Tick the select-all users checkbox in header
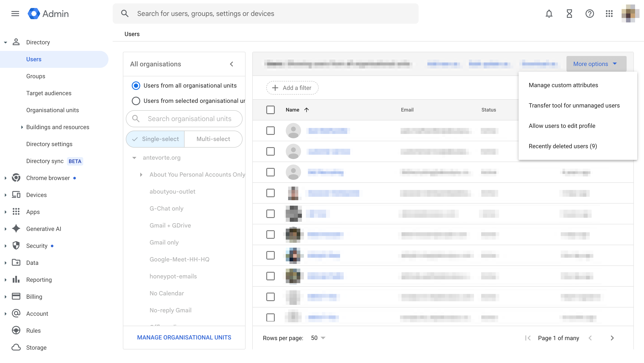644x363 pixels. click(270, 110)
